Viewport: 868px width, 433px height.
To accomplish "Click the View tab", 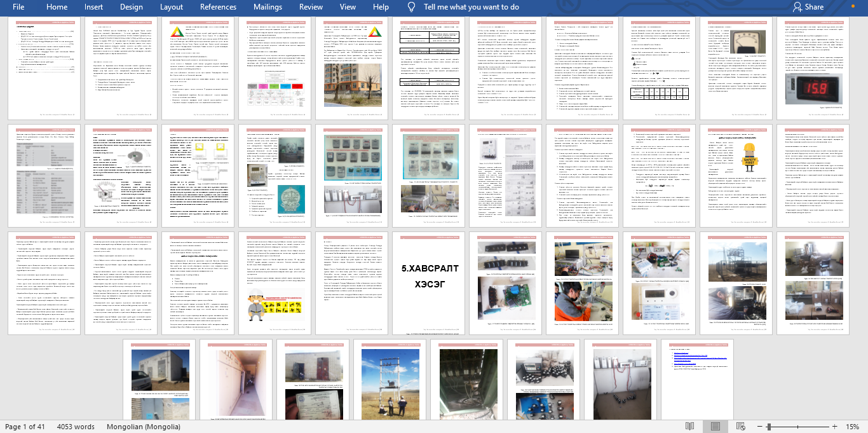I will (x=347, y=7).
